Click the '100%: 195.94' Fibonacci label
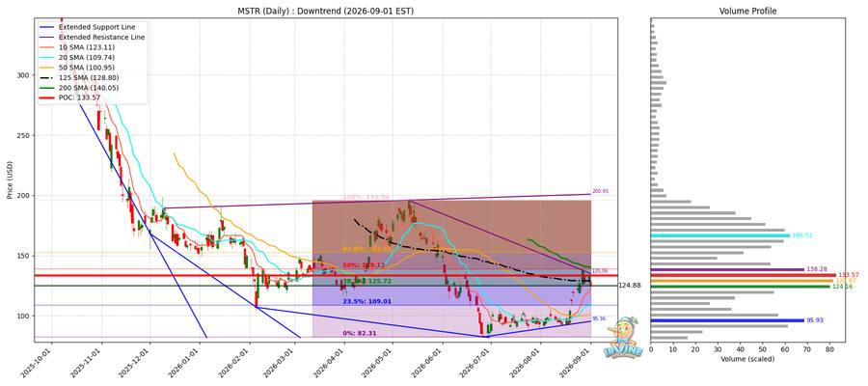 [x=366, y=197]
